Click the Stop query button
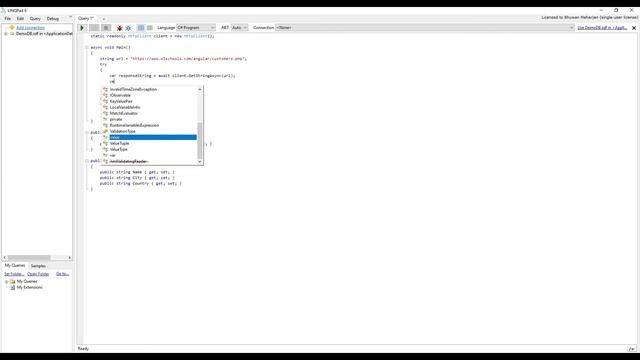This screenshot has height=360, width=640. [106, 28]
